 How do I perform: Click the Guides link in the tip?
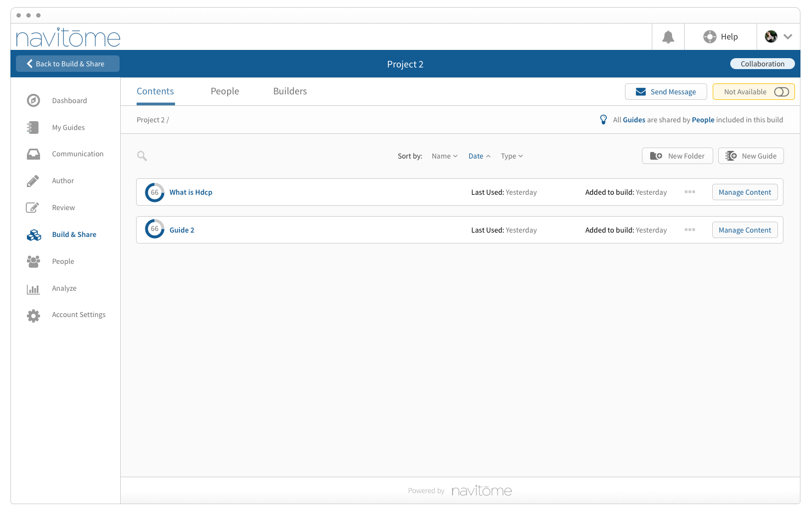(634, 120)
